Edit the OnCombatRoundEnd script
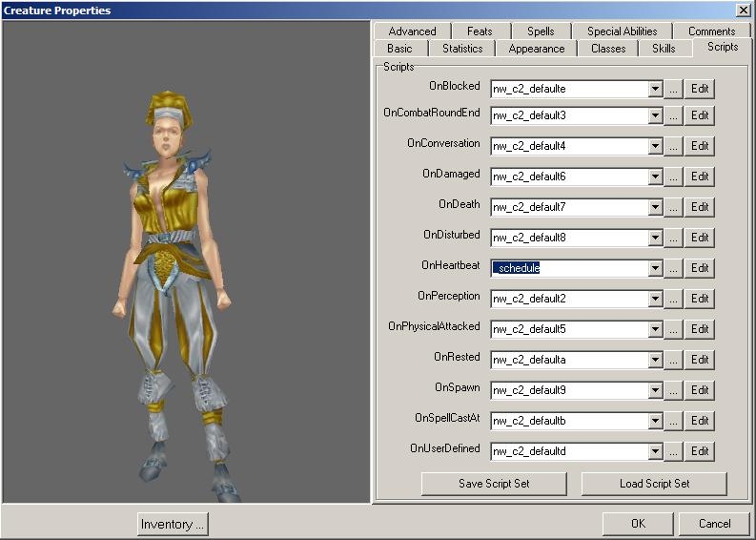 (700, 115)
